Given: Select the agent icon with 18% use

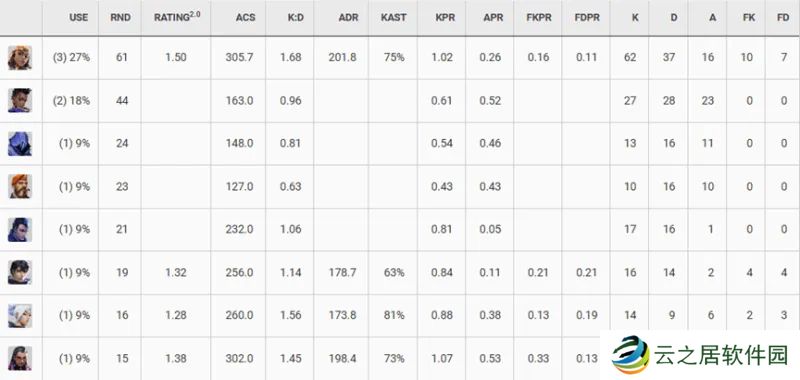Looking at the screenshot, I should 20,100.
